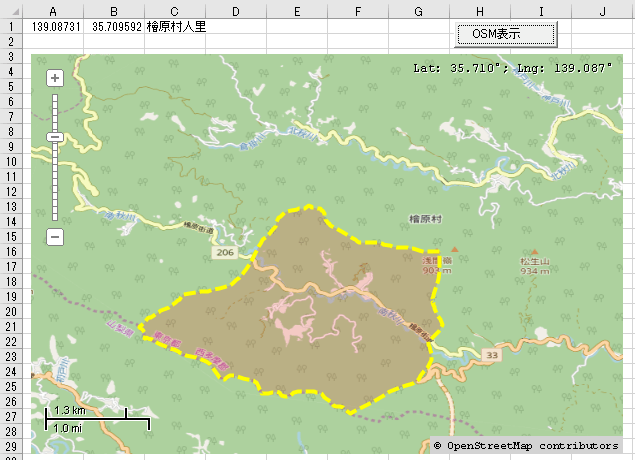
Task: Select row 10 header
Action: point(11,162)
